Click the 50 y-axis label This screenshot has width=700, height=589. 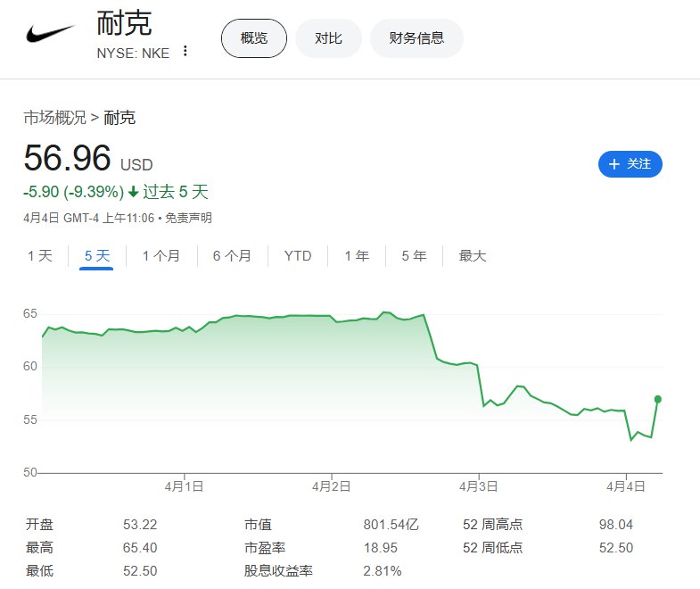pyautogui.click(x=30, y=472)
